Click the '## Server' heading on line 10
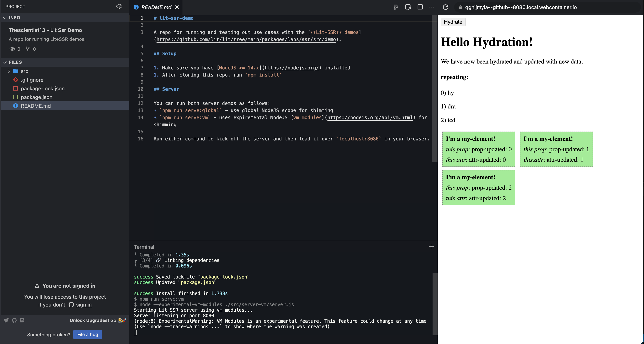Viewport: 644px width, 344px height. point(166,89)
